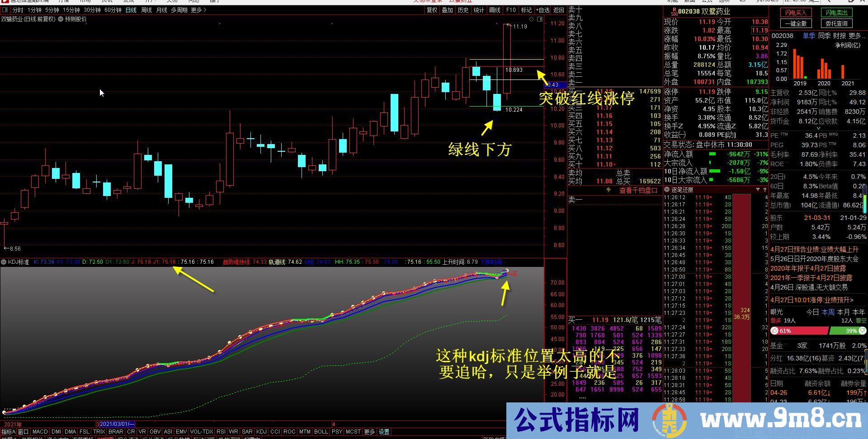The width and height of the screenshot is (868, 439).
Task: Open 多周期 multi-period view
Action: [179, 9]
